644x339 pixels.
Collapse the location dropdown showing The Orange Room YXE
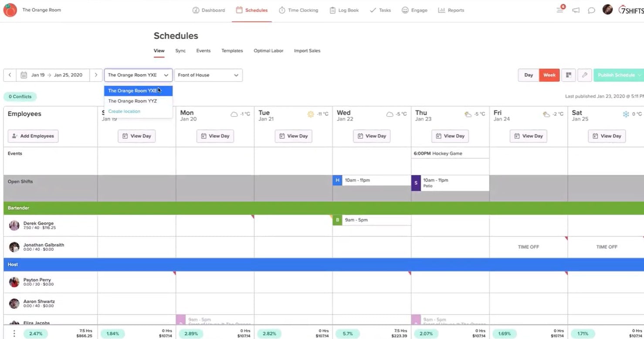(138, 75)
